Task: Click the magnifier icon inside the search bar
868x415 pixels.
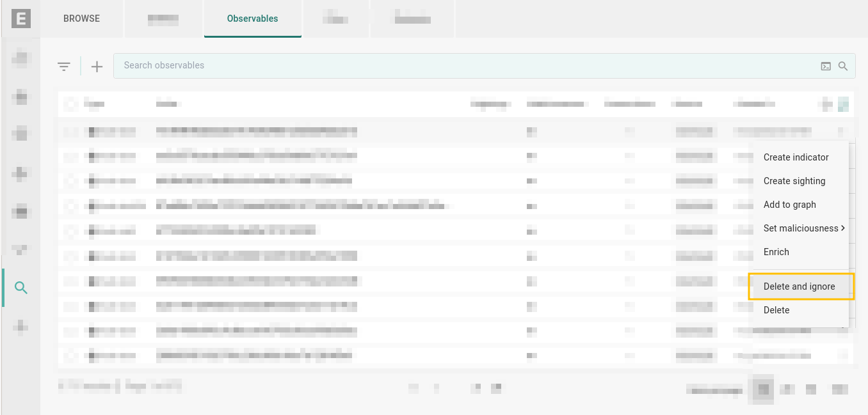Action: pos(843,66)
